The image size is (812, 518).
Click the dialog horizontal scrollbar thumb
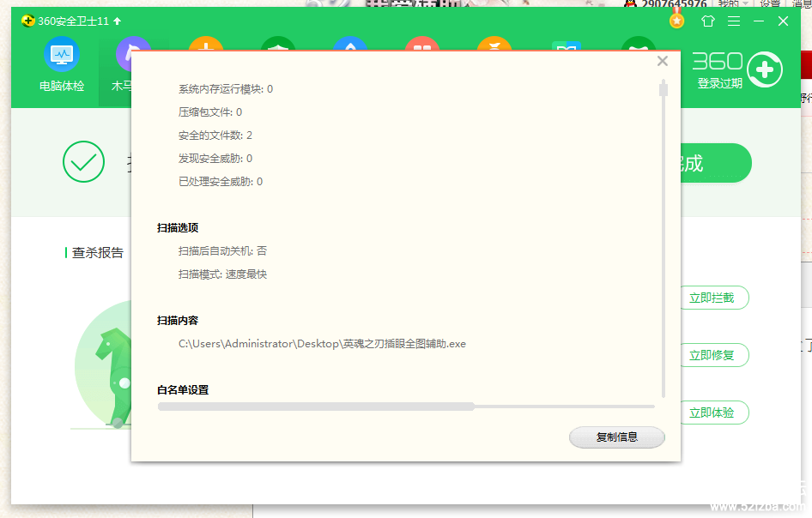click(316, 407)
